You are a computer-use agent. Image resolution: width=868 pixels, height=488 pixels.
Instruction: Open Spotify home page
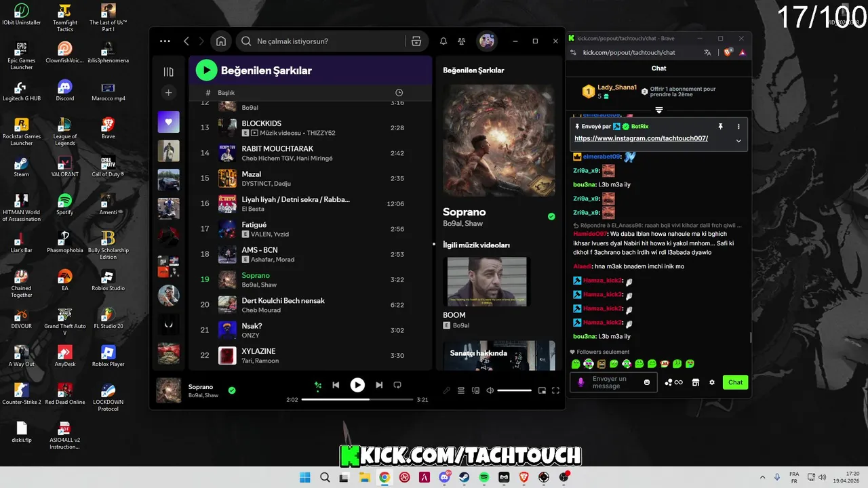pos(221,41)
